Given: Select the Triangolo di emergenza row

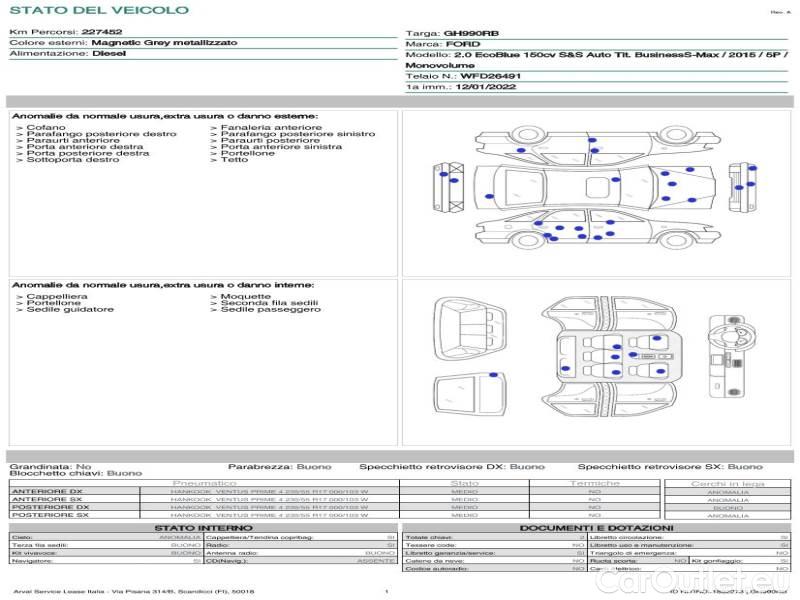Looking at the screenshot, I should coord(689,553).
